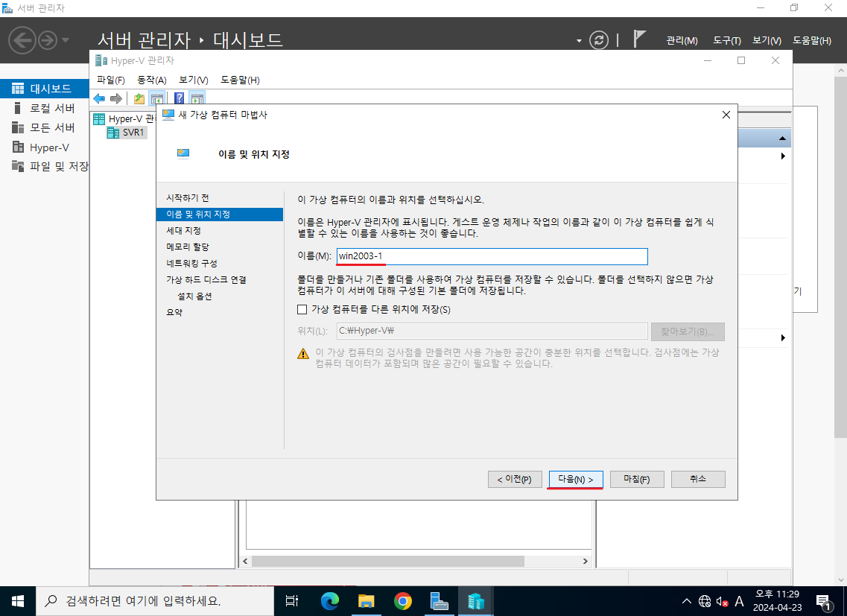Screen dimensions: 847x616
Task: Click the 이름(M) text field
Action: (x=492, y=256)
